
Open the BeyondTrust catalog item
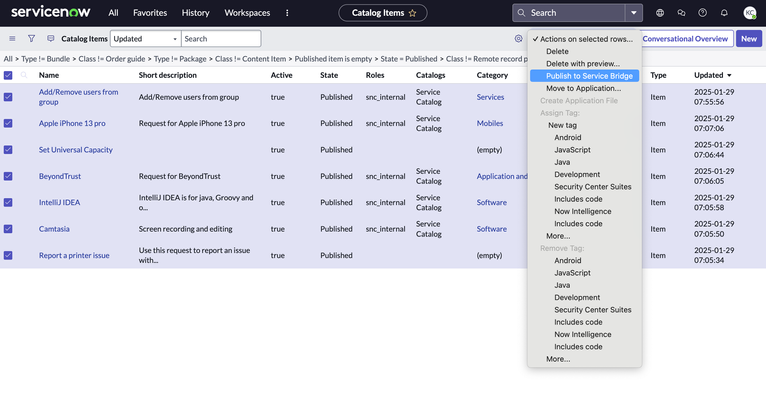tap(60, 176)
